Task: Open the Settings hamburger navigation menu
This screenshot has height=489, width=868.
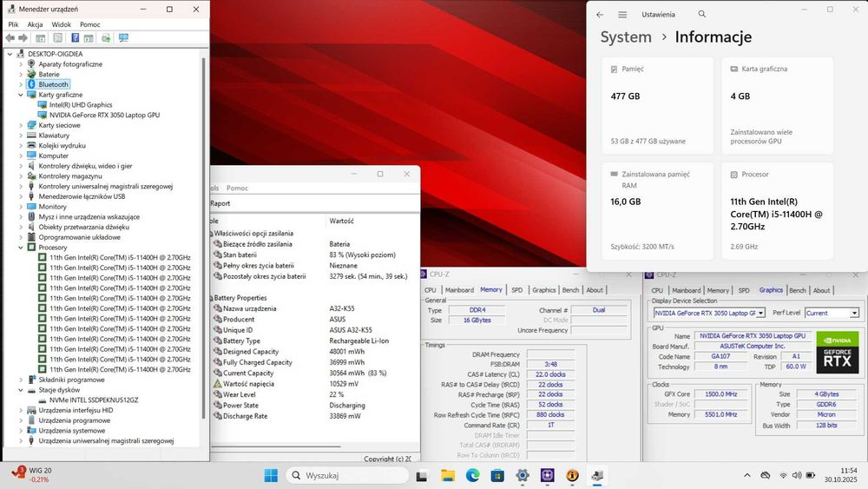Action: coord(622,15)
